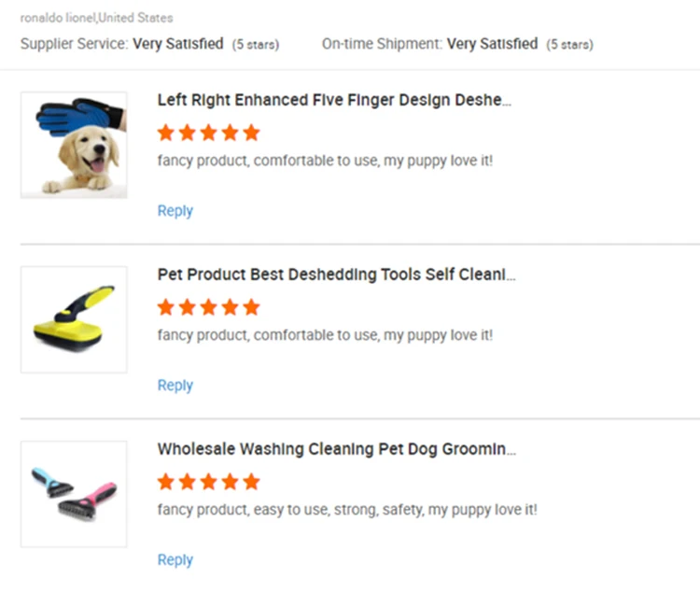The image size is (700, 592).
Task: Click the first star of the Five Finger glove rating
Action: pos(166,133)
